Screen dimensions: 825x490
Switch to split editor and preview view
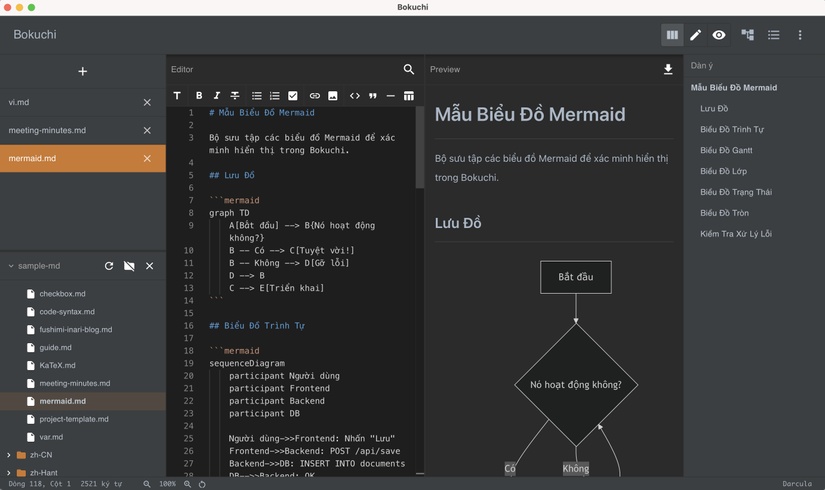[x=672, y=35]
